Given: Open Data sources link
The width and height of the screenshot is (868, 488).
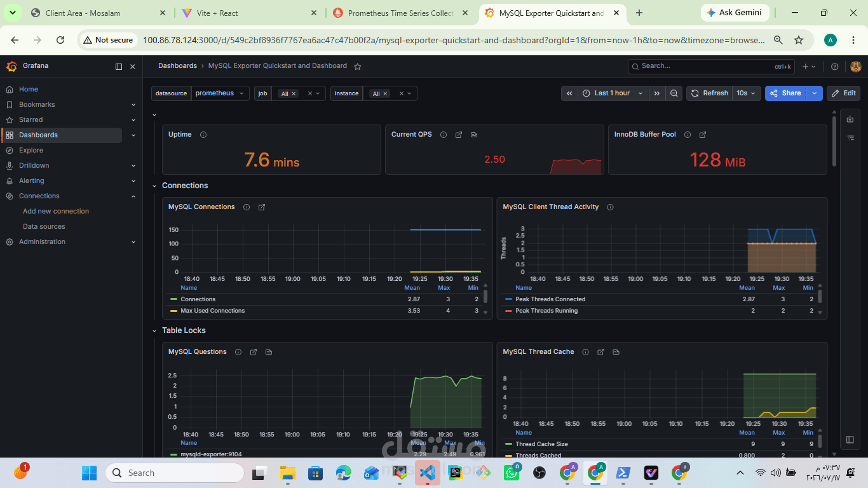Looking at the screenshot, I should (44, 227).
